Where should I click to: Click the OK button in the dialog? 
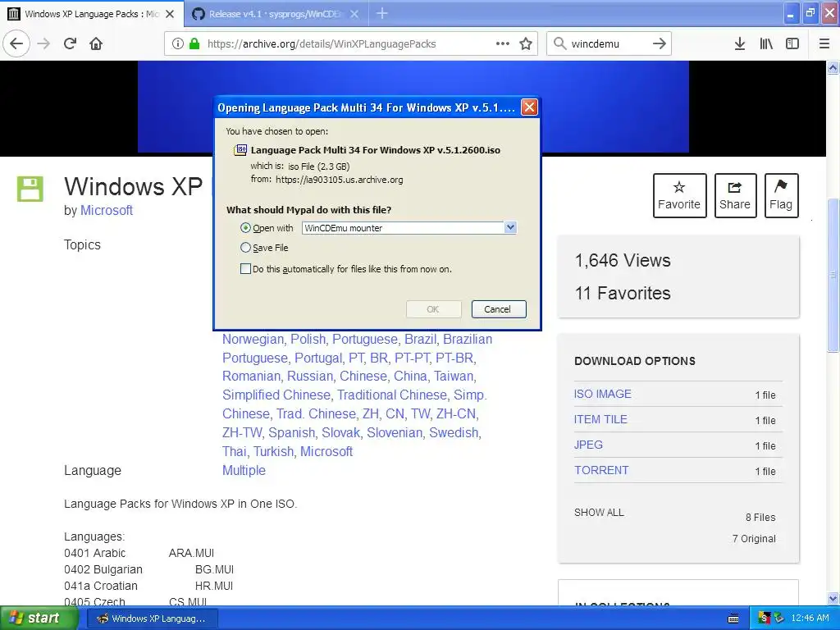(433, 309)
